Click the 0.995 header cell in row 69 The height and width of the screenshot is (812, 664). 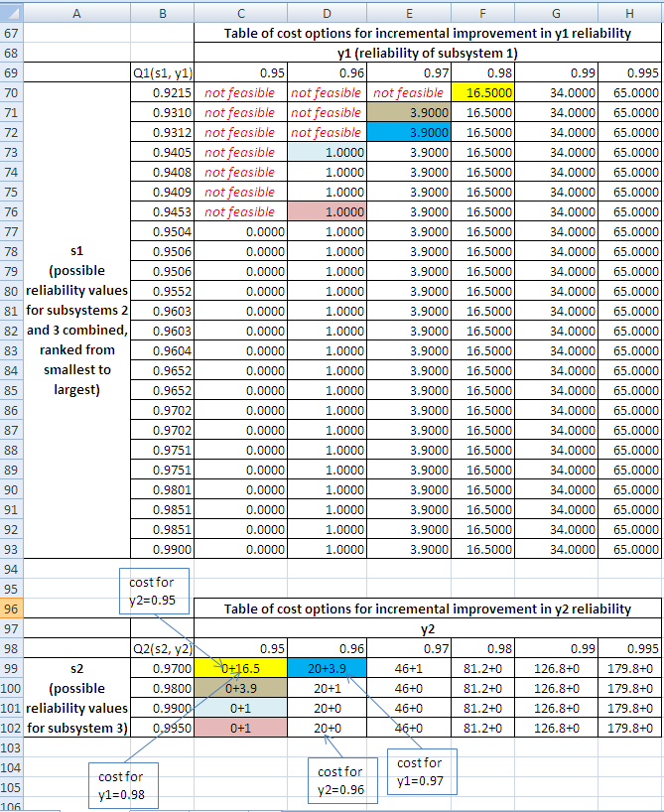pos(630,73)
